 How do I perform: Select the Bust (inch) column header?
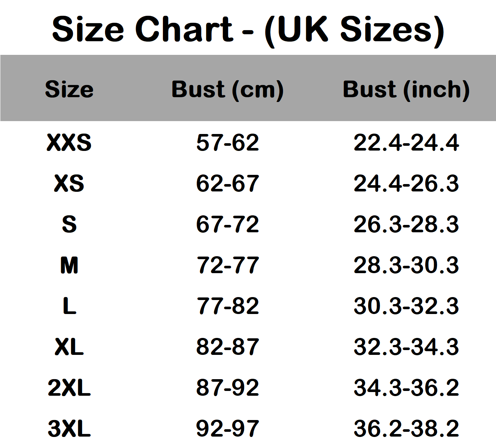(x=406, y=89)
